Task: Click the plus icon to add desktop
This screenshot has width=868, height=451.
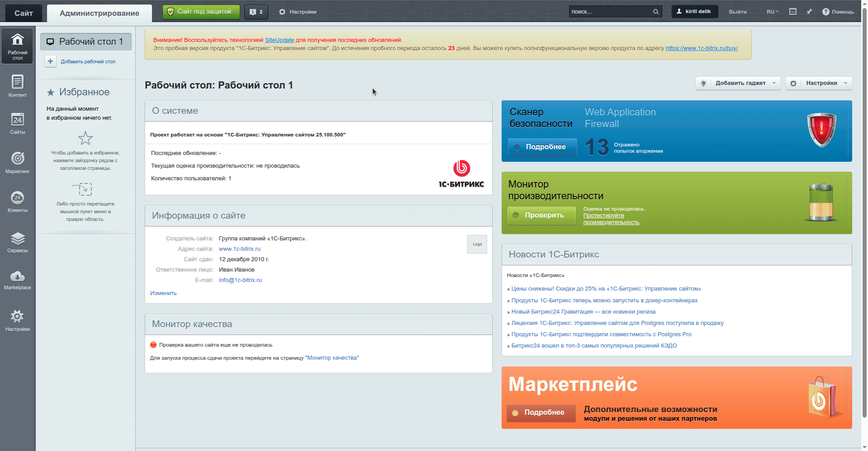Action: (x=50, y=61)
